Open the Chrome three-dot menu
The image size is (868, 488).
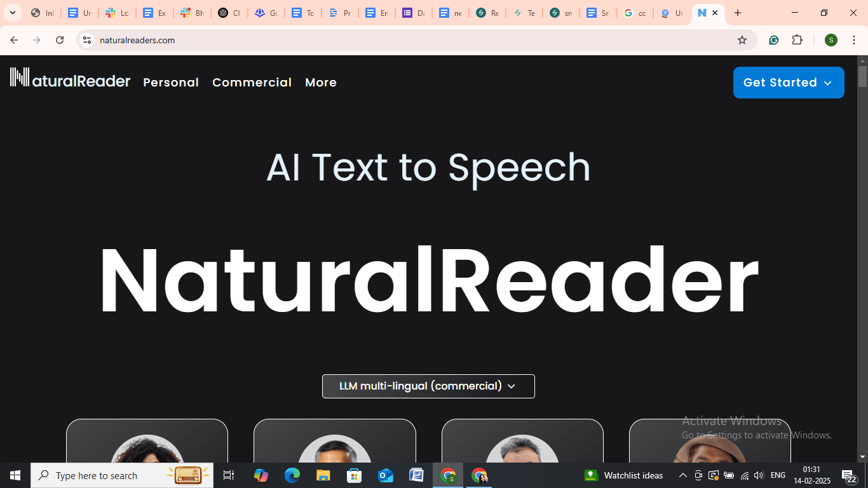coord(854,40)
